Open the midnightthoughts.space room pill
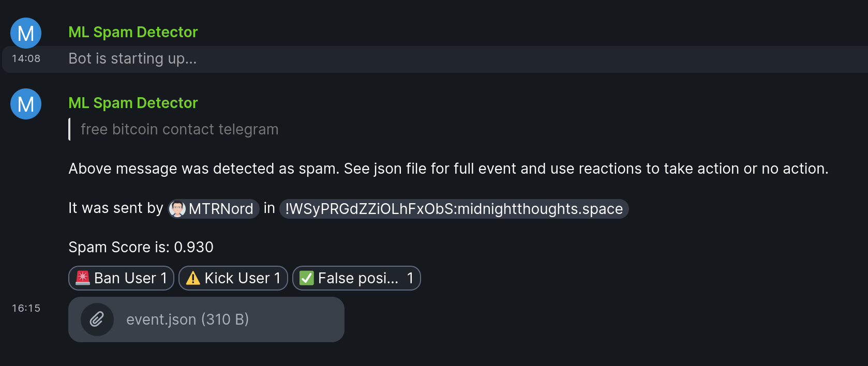Viewport: 868px width, 366px height. 454,209
